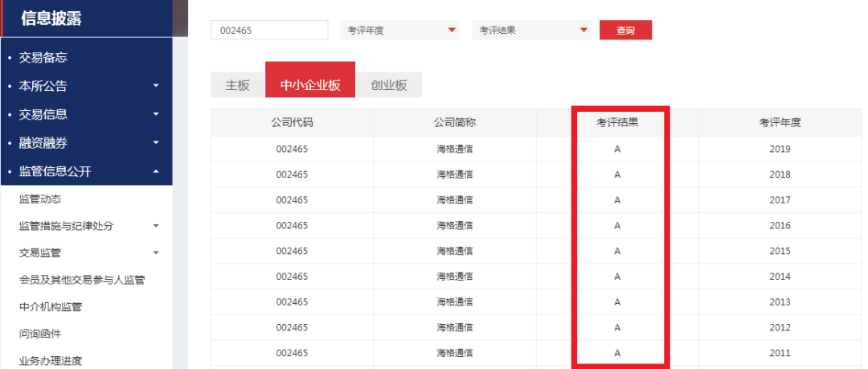This screenshot has width=868, height=369.
Task: Expand 监管措施与纪律处分 submenu arrow
Action: 156,226
